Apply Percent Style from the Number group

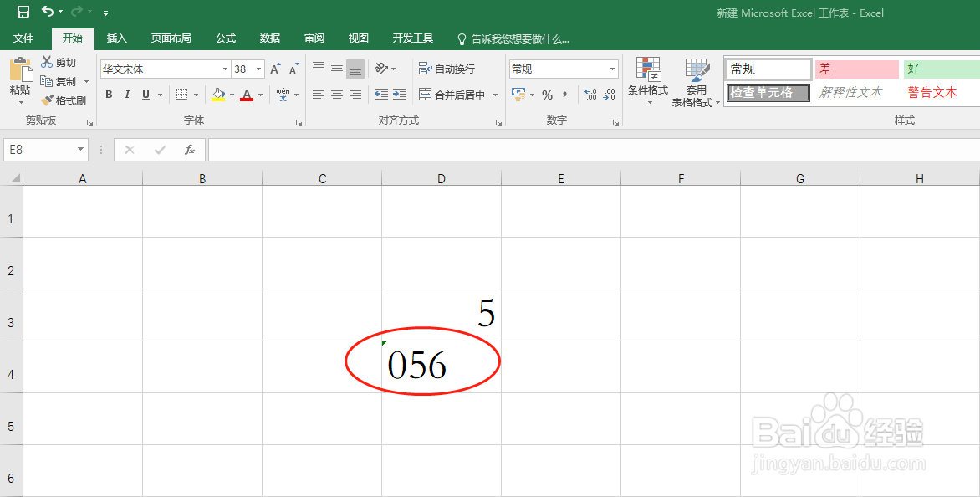548,95
